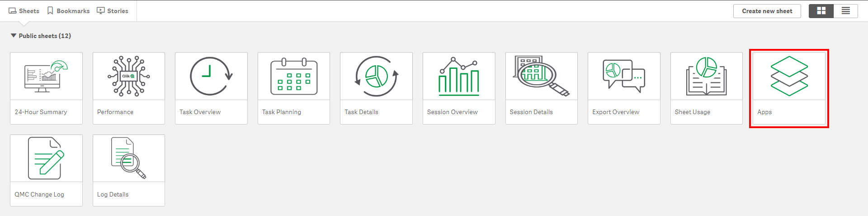Screen dimensions: 868x216
Task: Switch to the Sheets tab
Action: (24, 11)
